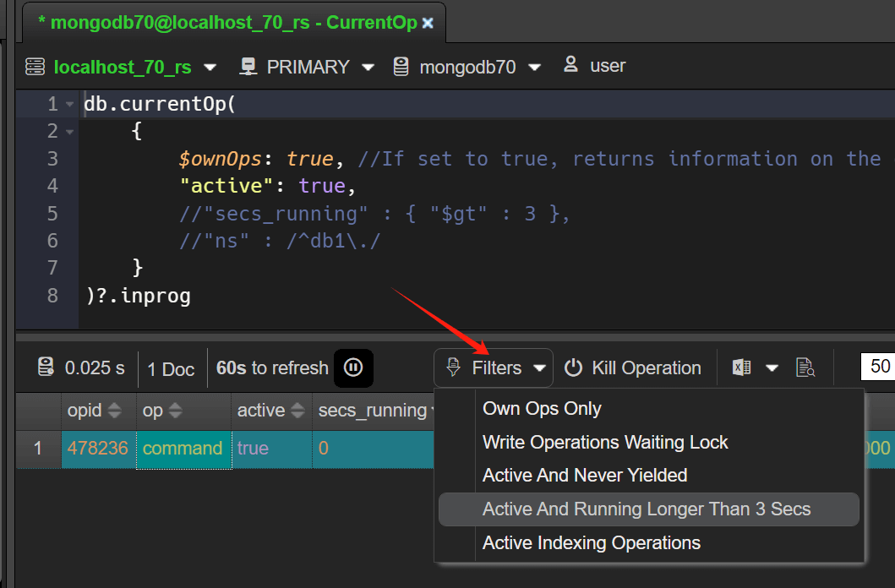
Task: Click the '1 Doc' count
Action: tap(171, 369)
